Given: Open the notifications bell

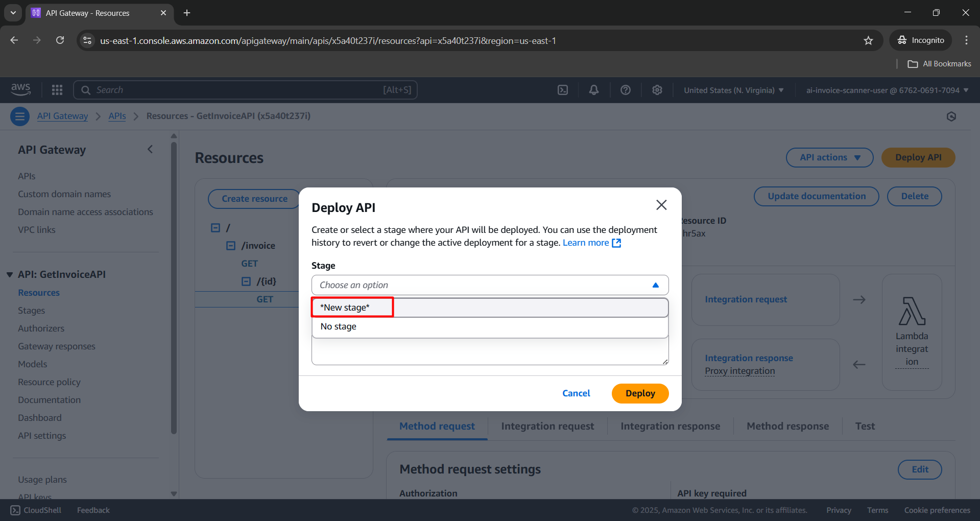Looking at the screenshot, I should [594, 90].
